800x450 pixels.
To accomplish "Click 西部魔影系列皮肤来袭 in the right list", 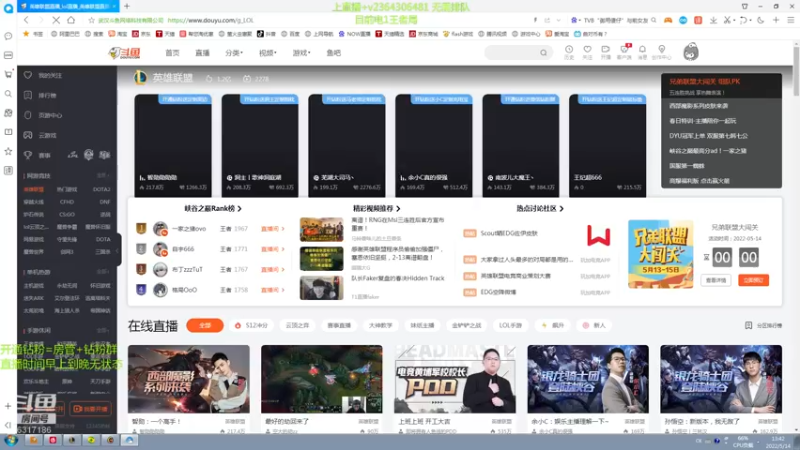I will pyautogui.click(x=698, y=106).
